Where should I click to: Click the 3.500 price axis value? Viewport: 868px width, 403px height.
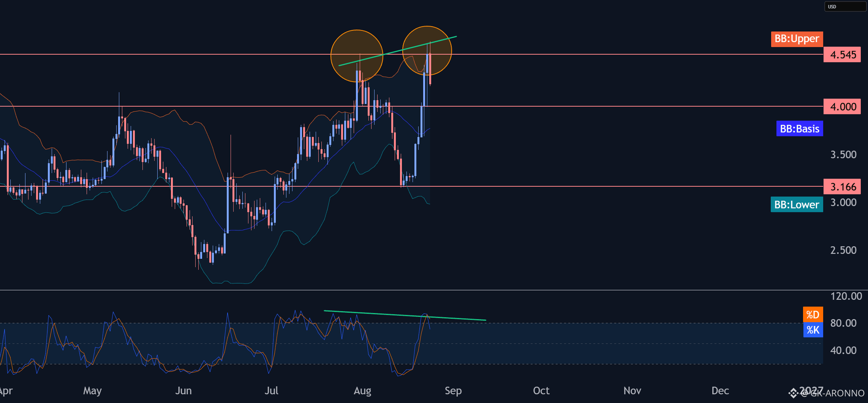(843, 154)
